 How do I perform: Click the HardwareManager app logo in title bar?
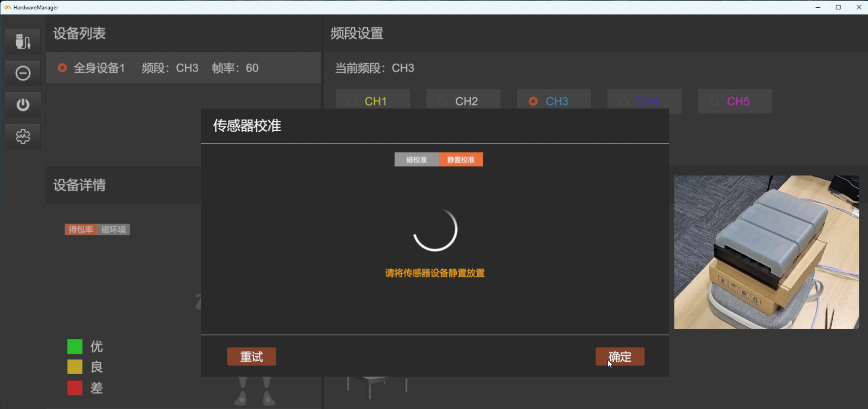pyautogui.click(x=7, y=7)
